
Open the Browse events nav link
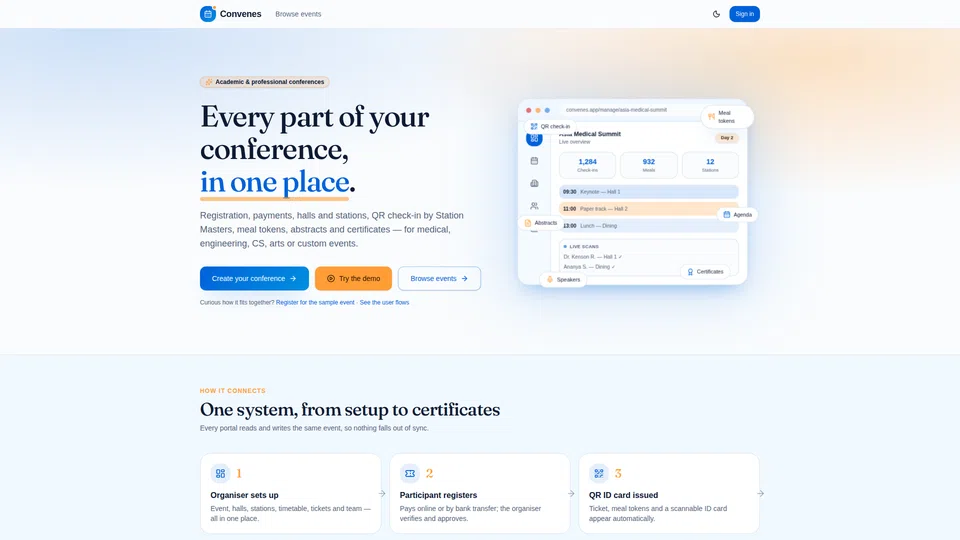[298, 14]
